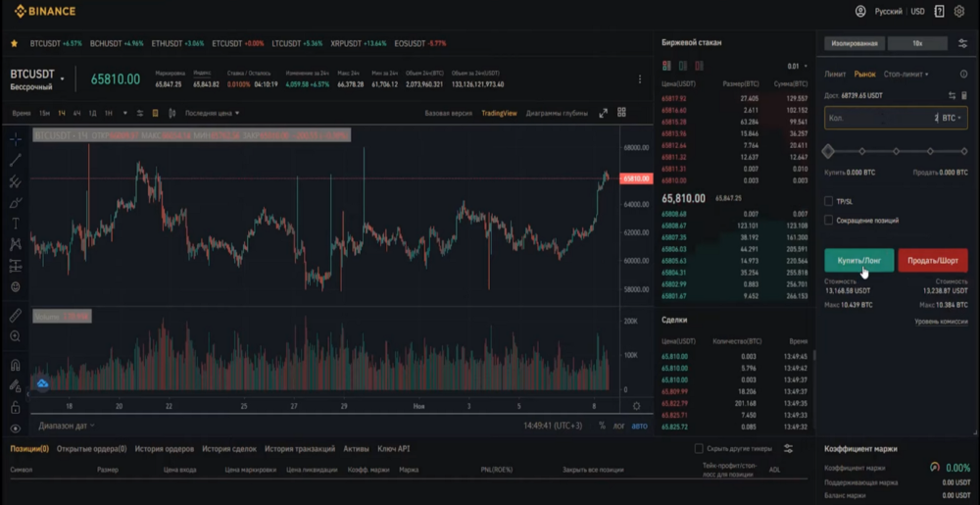Open the Уровень комиссии link
Screen dimensions: 980x505
click(941, 322)
